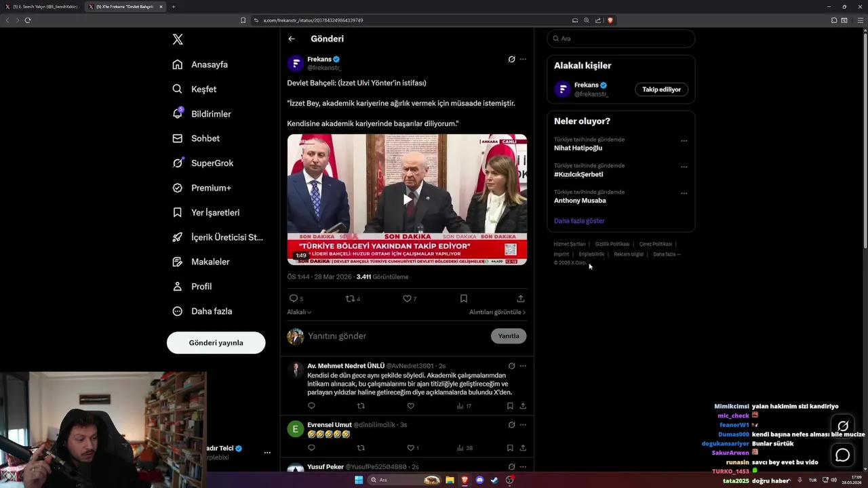
Task: Like Evrensel Umut's reply
Action: pos(412,448)
